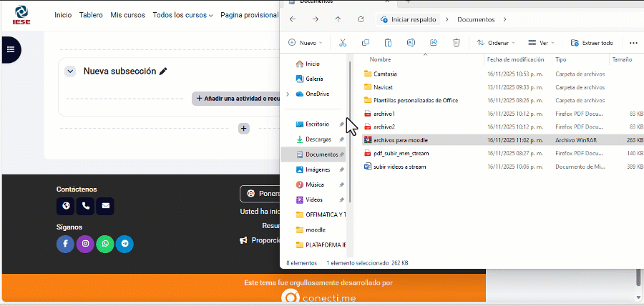
Task: Open Descargas in the navigation pane
Action: (318, 139)
